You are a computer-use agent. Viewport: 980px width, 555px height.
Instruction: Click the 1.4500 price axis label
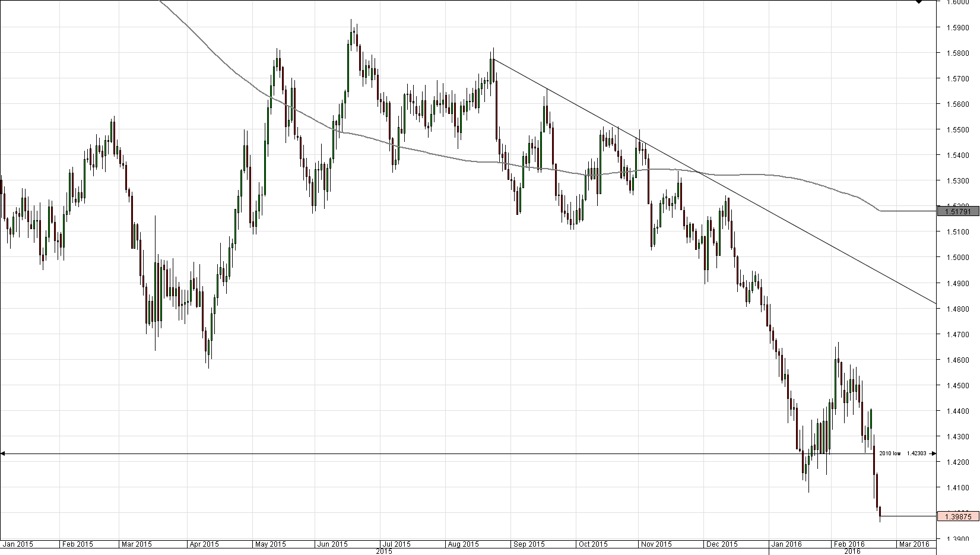pyautogui.click(x=959, y=385)
